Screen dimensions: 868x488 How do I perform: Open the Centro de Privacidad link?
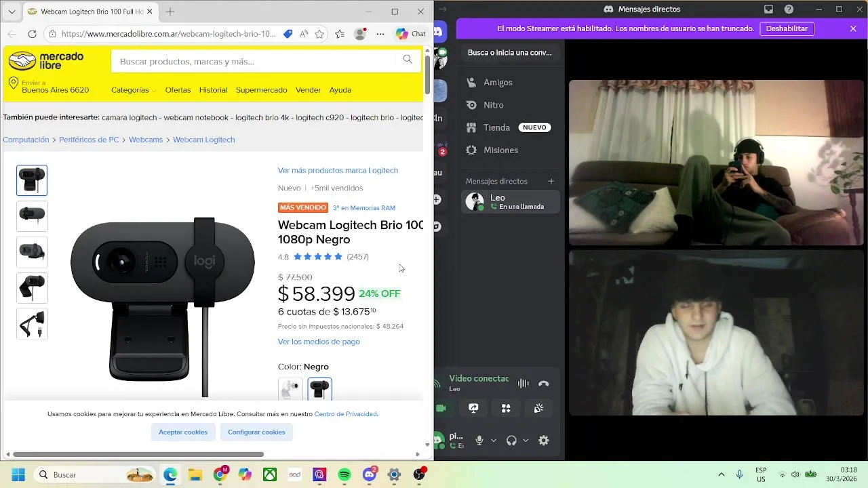coord(346,414)
